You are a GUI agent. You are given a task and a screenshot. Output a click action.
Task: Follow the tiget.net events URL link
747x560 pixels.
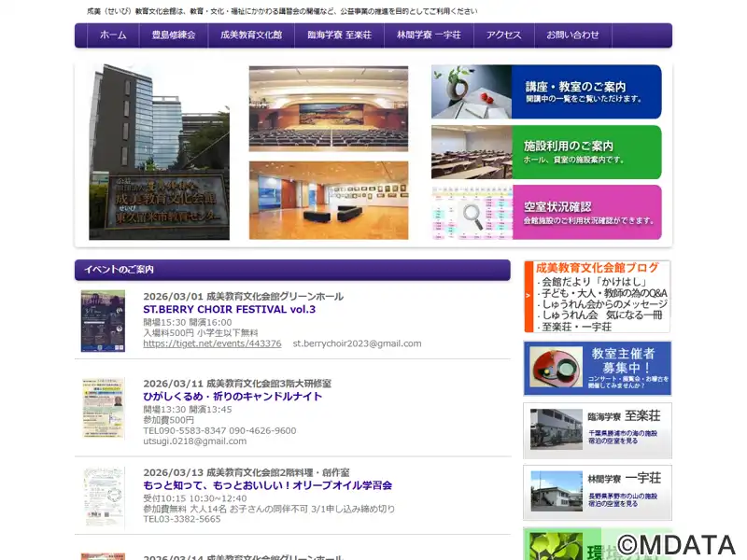(x=212, y=343)
